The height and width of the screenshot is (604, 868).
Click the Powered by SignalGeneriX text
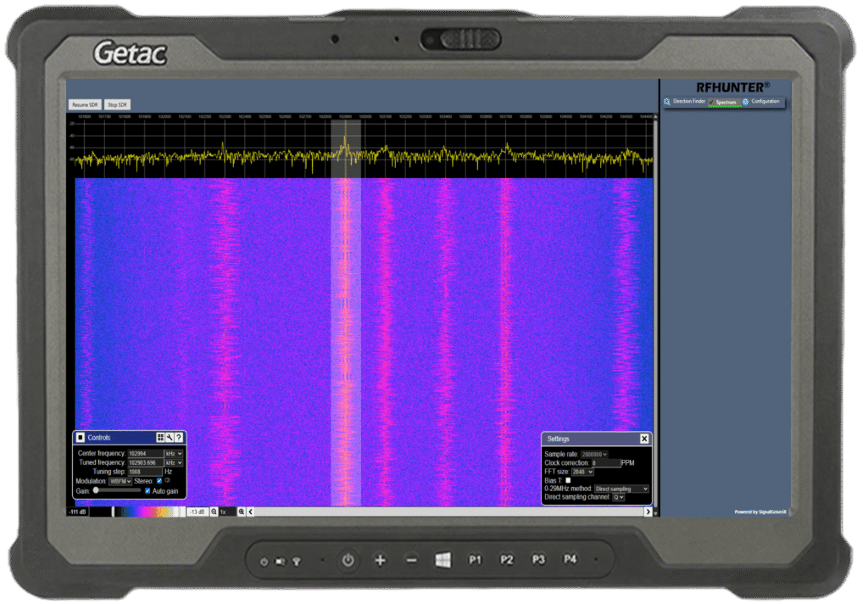(760, 512)
